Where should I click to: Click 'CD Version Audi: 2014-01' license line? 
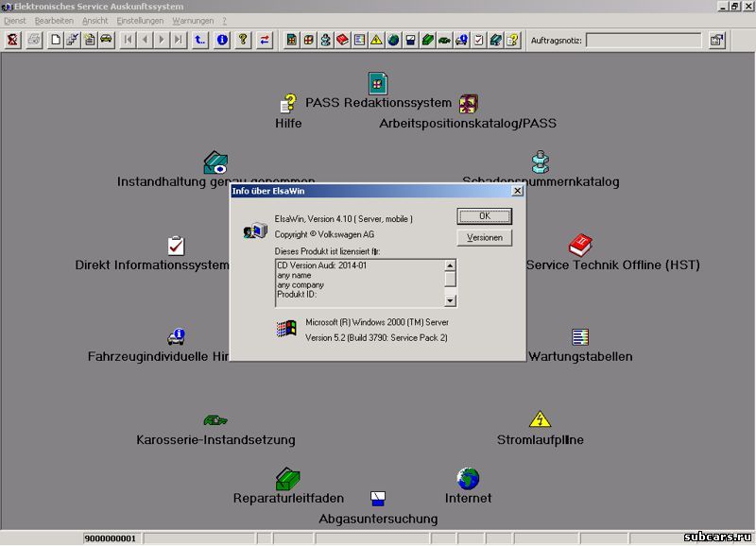tap(321, 265)
